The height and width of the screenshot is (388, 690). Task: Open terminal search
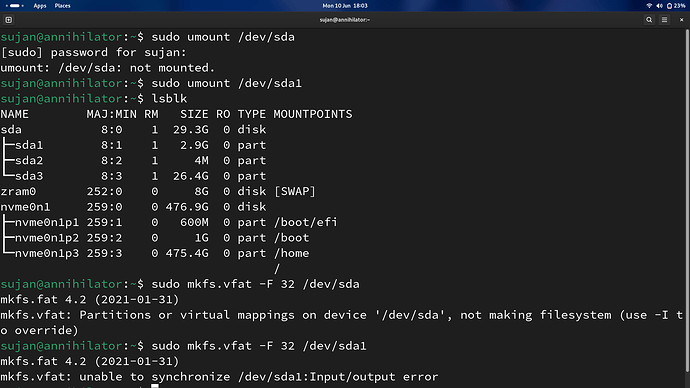(649, 20)
